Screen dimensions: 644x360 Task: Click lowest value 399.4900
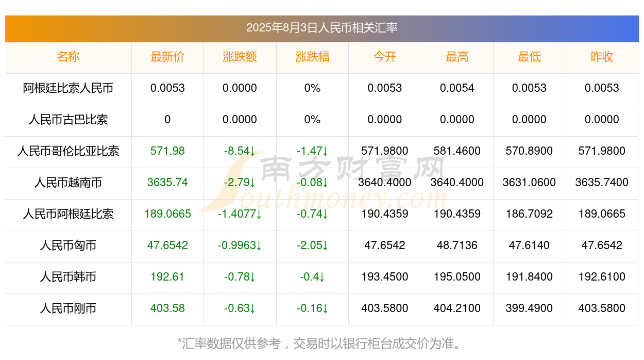pyautogui.click(x=529, y=308)
